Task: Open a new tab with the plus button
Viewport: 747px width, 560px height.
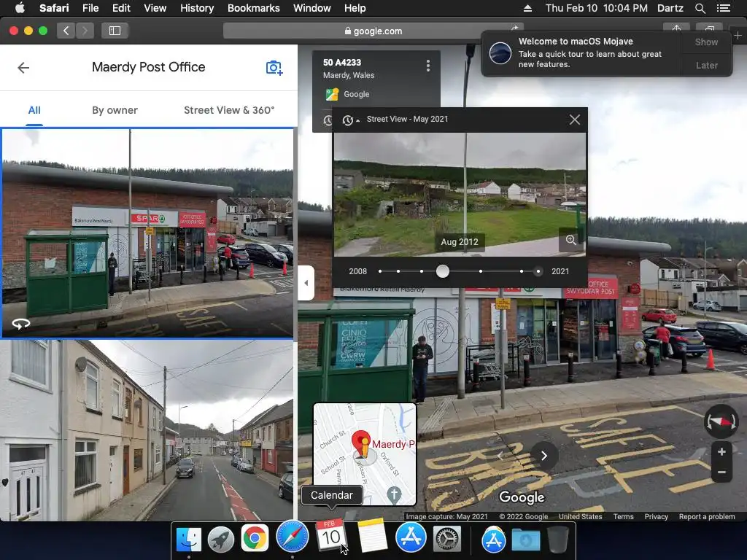Action: [x=738, y=35]
